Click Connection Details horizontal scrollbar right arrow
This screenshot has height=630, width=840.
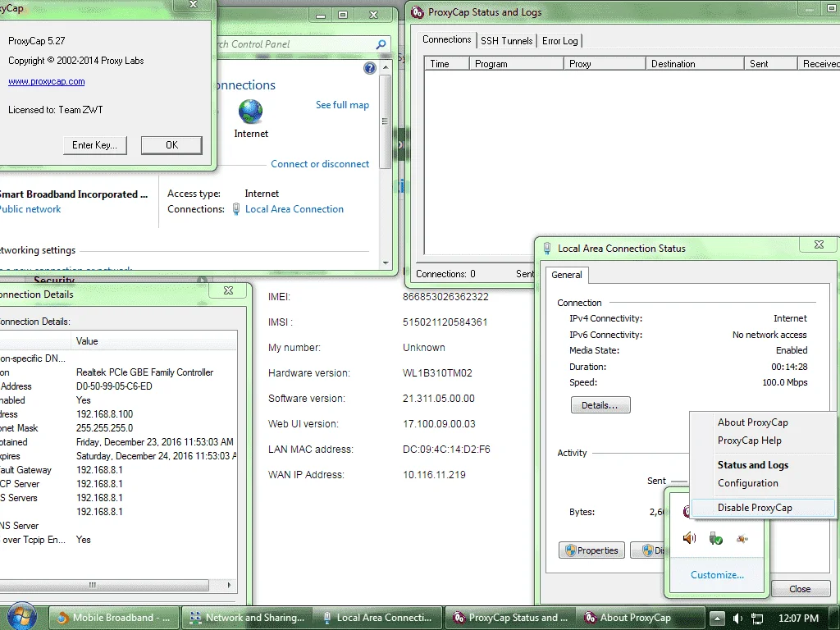tap(229, 585)
